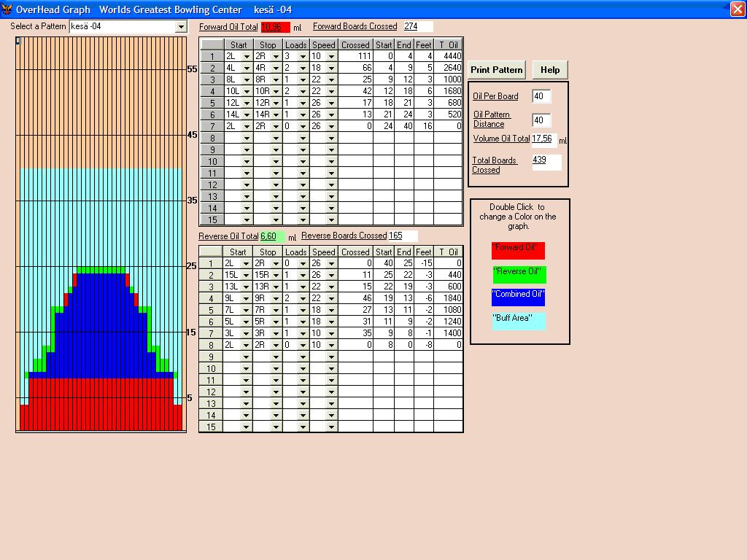Open reverse row 4 Loads dropdown
This screenshot has width=747, height=560.
pyautogui.click(x=303, y=298)
